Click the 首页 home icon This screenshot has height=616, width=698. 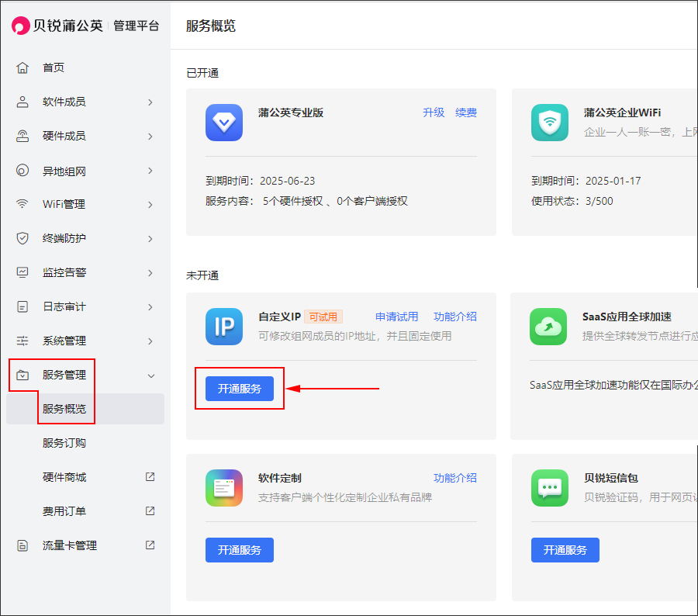[22, 67]
